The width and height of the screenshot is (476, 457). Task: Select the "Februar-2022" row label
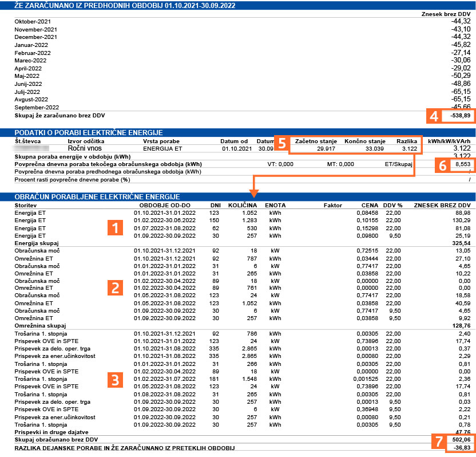coord(33,53)
